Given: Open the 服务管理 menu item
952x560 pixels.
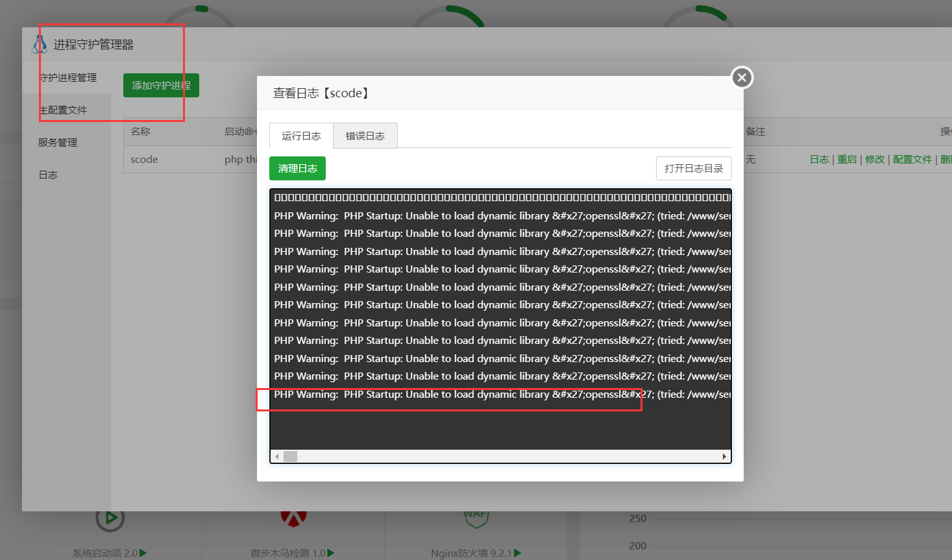Looking at the screenshot, I should [x=67, y=142].
